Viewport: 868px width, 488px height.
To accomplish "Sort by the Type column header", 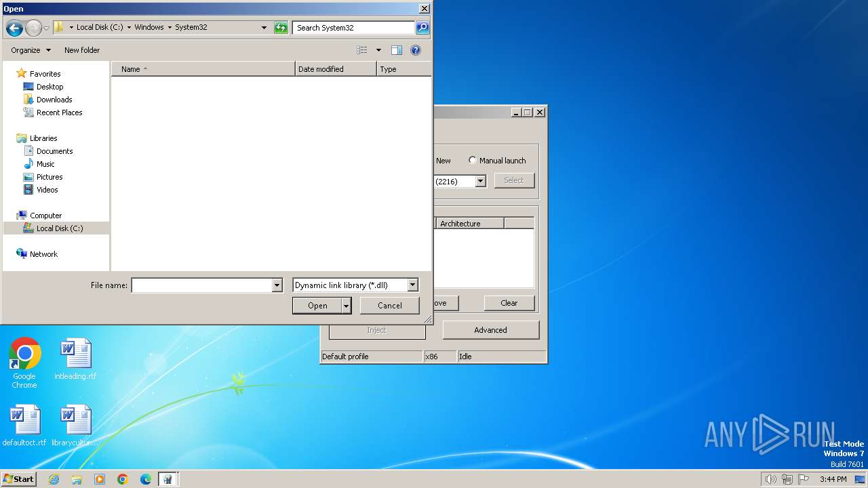I will (403, 69).
